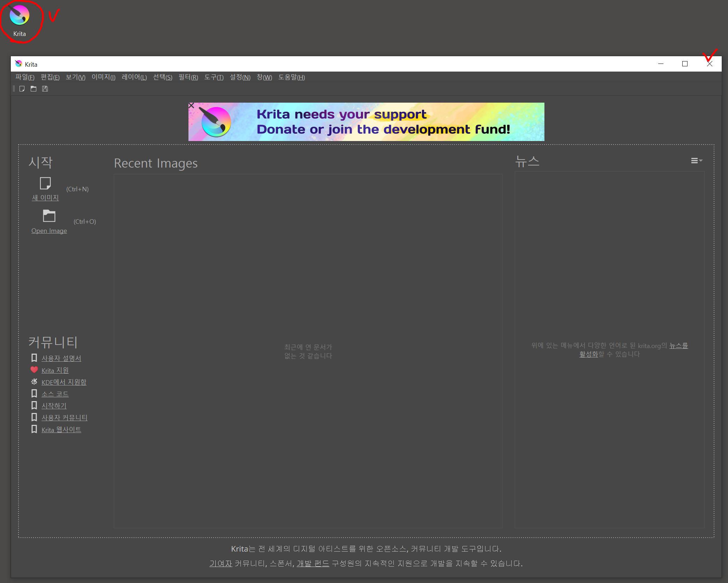The height and width of the screenshot is (583, 728).
Task: Click the 사용자 설명서 link
Action: coord(61,358)
